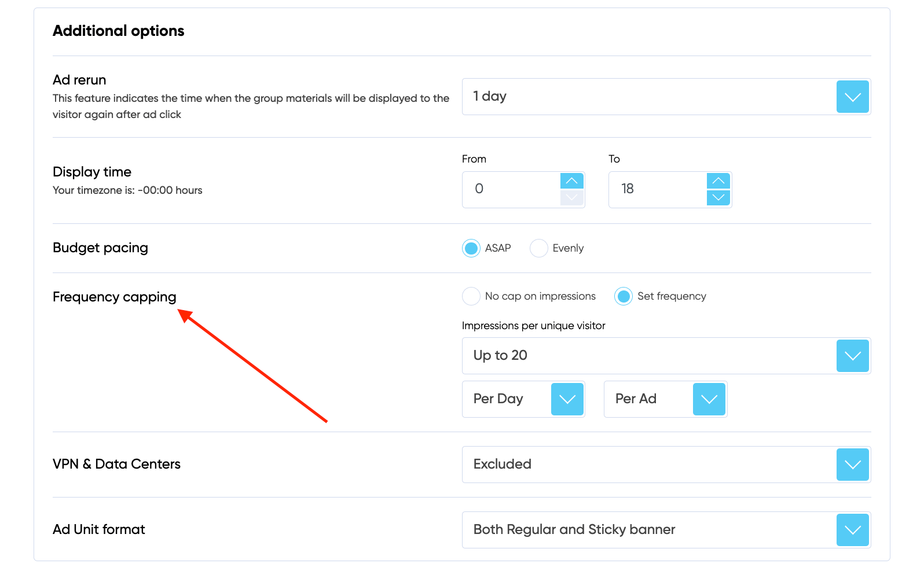The width and height of the screenshot is (924, 582).
Task: Click the "Up to 20" dropdown chevron icon
Action: tap(852, 356)
